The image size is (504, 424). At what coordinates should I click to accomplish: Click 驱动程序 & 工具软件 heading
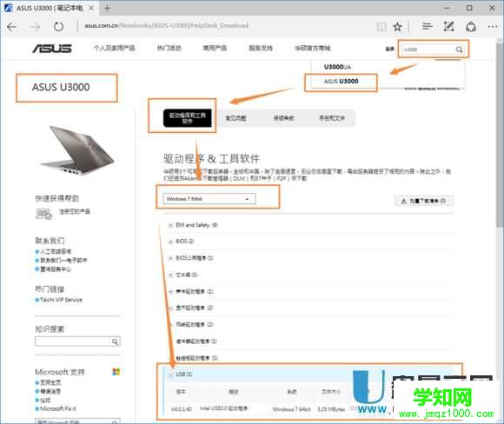[211, 158]
